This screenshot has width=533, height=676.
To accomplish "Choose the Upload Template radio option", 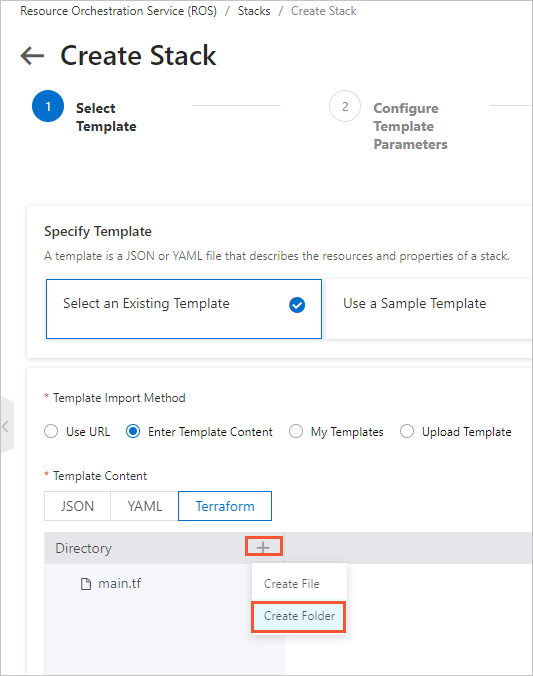I will (407, 431).
